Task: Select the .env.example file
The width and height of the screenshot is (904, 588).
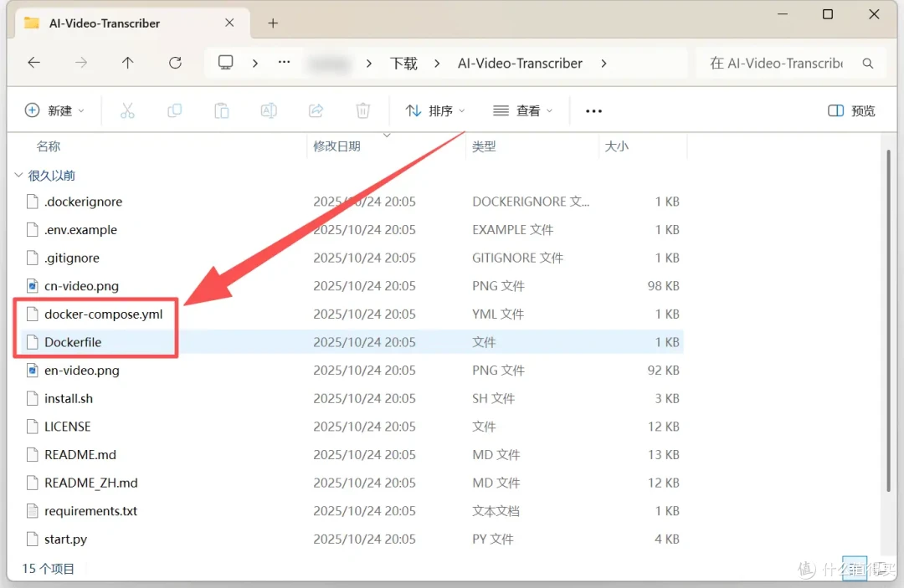Action: pyautogui.click(x=80, y=230)
